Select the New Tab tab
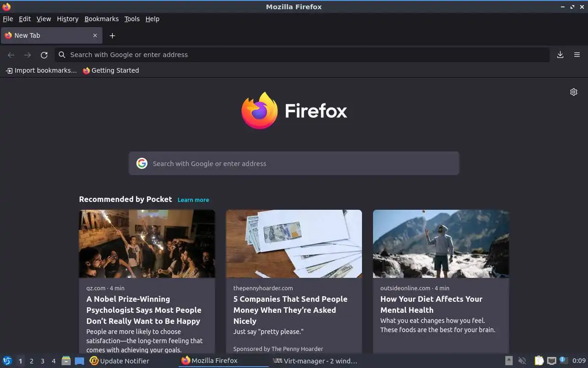This screenshot has width=588, height=368. point(51,35)
